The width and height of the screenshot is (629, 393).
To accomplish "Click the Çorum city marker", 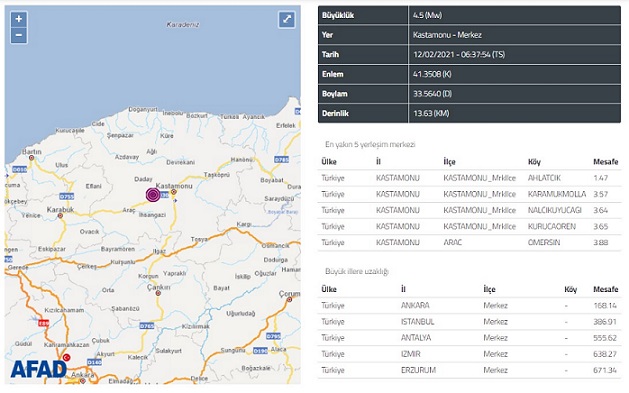I will click(290, 300).
